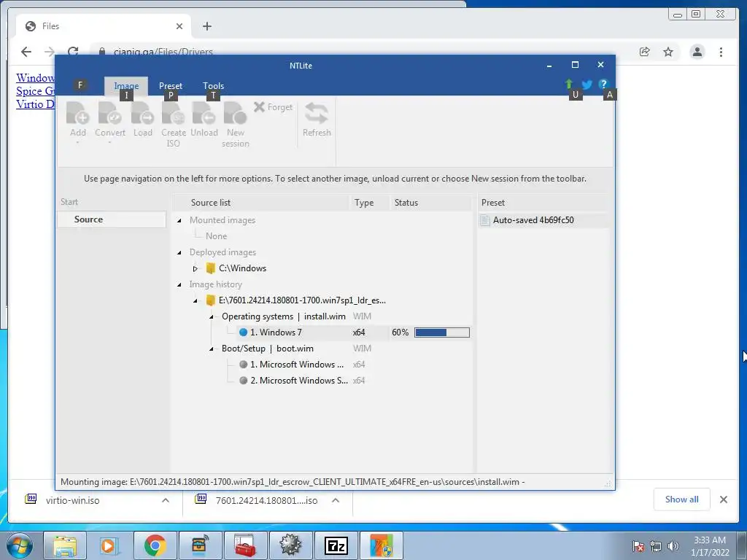Open Chrome's three-dot menu
Viewport: 747px width, 560px height.
721,52
